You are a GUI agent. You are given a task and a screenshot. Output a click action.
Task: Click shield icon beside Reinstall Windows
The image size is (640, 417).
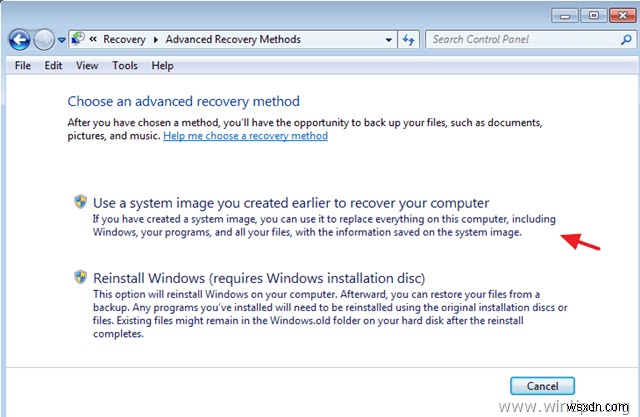click(80, 277)
